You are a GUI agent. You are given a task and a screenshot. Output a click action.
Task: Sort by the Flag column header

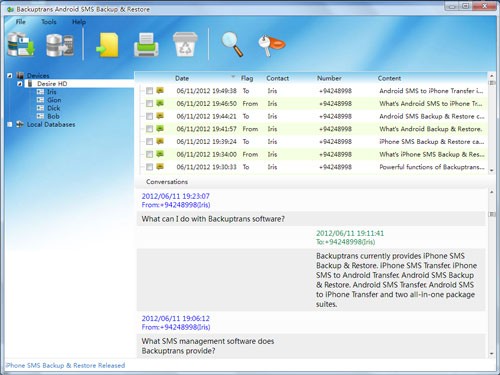247,78
